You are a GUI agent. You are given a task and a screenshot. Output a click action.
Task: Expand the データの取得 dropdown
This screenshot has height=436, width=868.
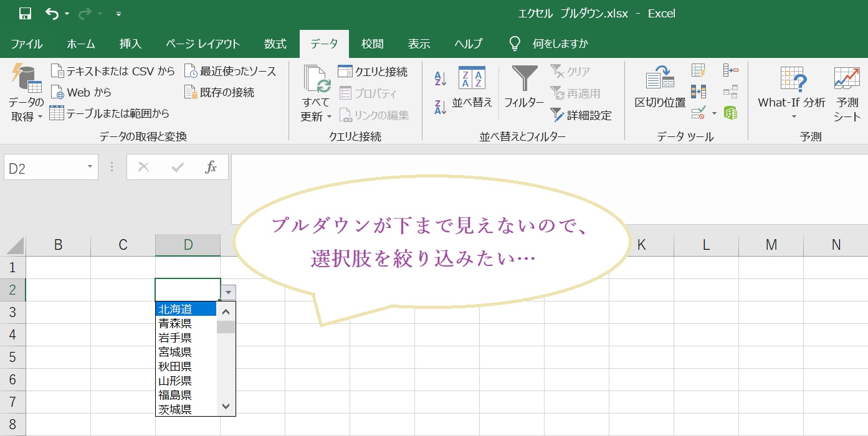(x=26, y=109)
